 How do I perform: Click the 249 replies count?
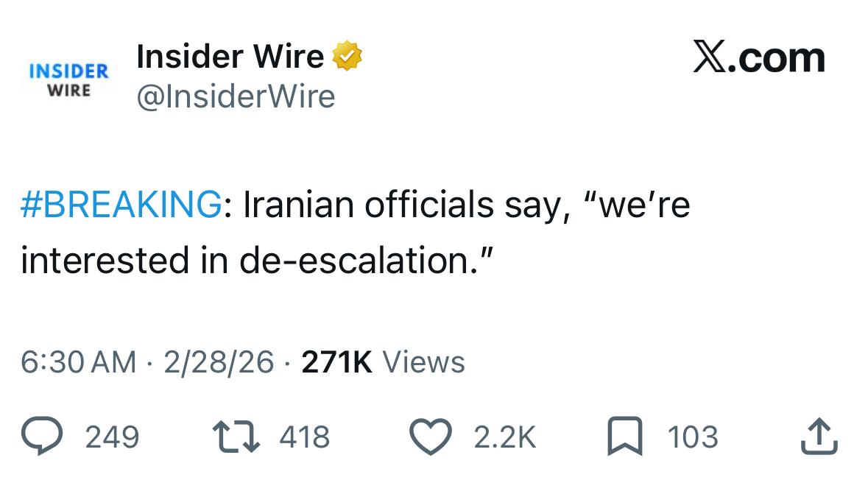pos(112,437)
